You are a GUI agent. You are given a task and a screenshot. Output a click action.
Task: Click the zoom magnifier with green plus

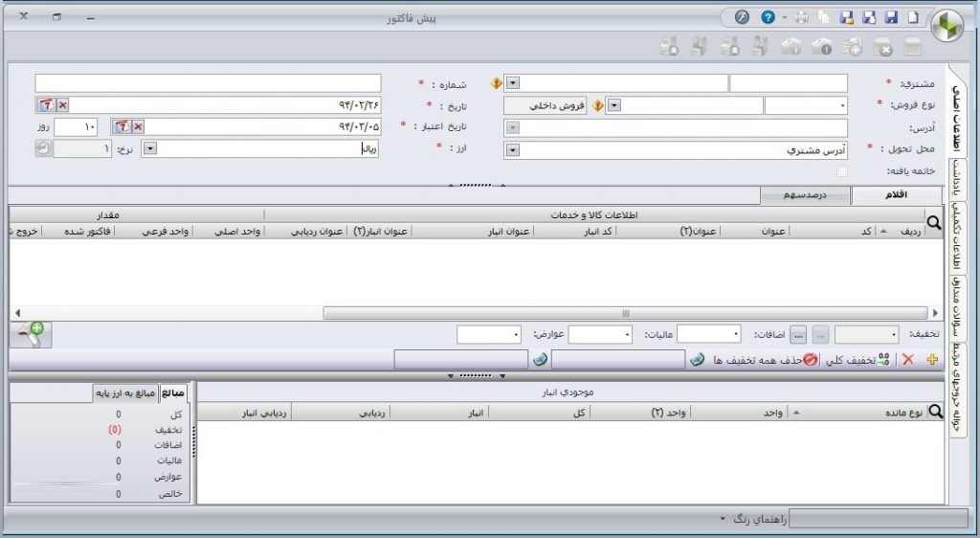click(x=30, y=334)
